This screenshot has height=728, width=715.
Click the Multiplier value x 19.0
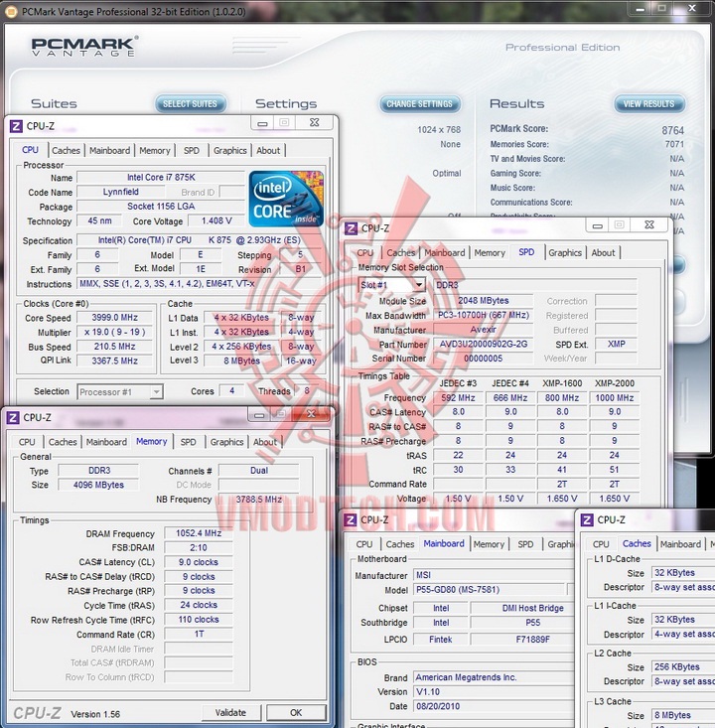[114, 332]
